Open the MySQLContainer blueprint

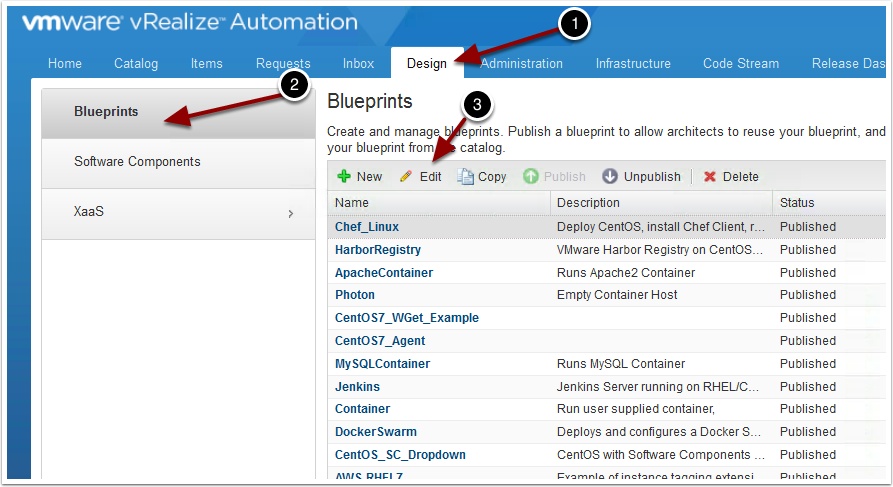pyautogui.click(x=382, y=363)
